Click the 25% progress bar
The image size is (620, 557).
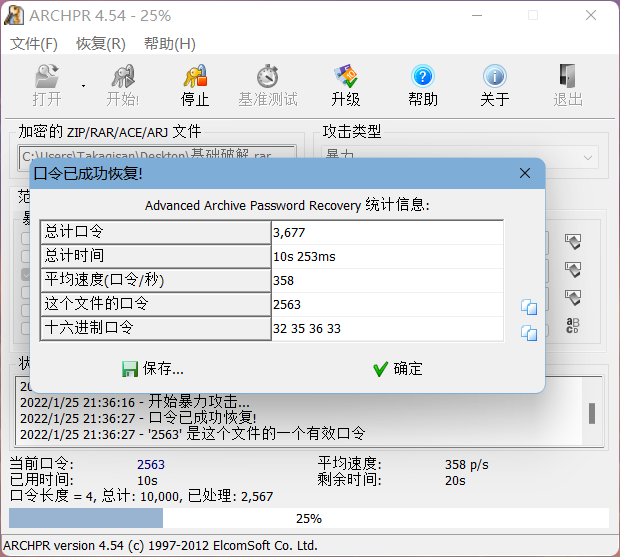[x=309, y=518]
